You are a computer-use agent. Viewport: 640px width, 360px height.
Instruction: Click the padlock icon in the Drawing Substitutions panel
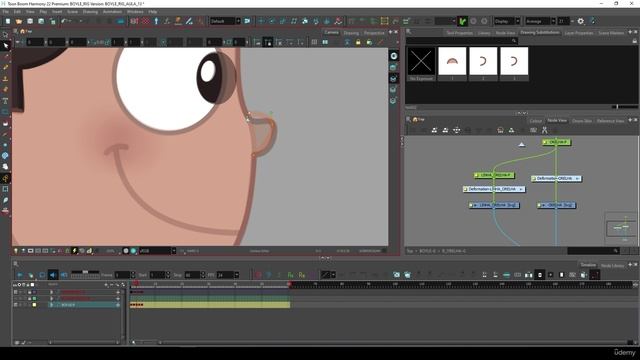point(634,41)
